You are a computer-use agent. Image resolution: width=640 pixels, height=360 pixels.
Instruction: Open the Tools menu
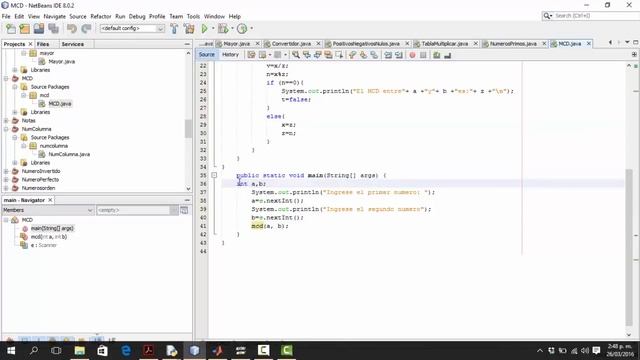pyautogui.click(x=193, y=16)
